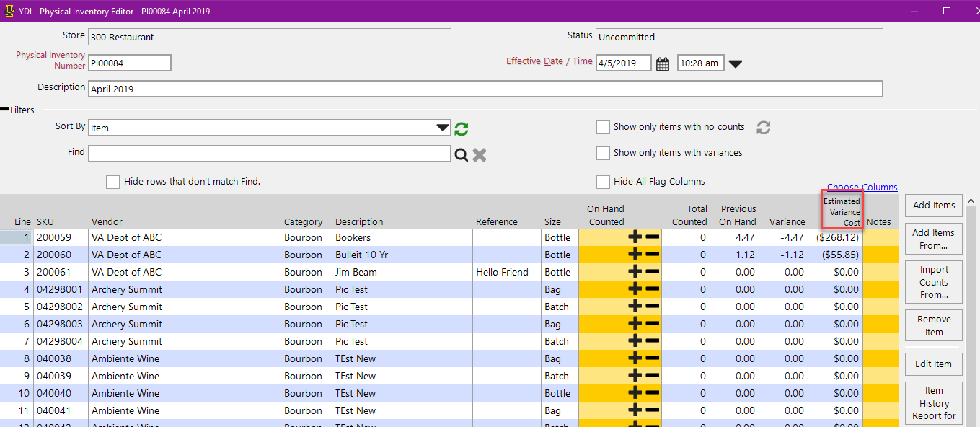The width and height of the screenshot is (980, 427).
Task: Clear the Find field with the X icon
Action: [480, 154]
